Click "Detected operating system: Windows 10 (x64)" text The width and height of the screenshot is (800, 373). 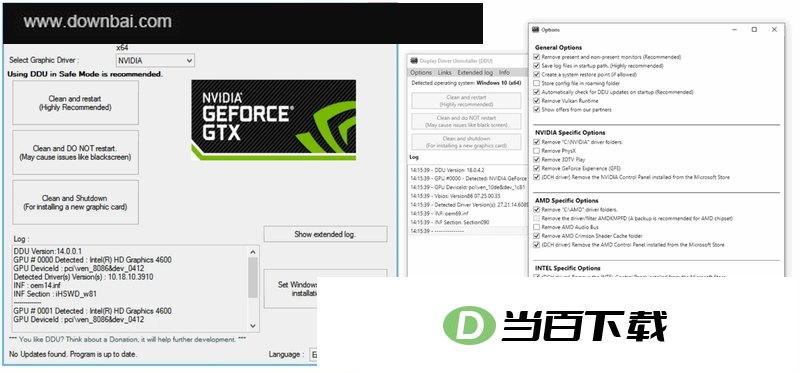pos(466,82)
